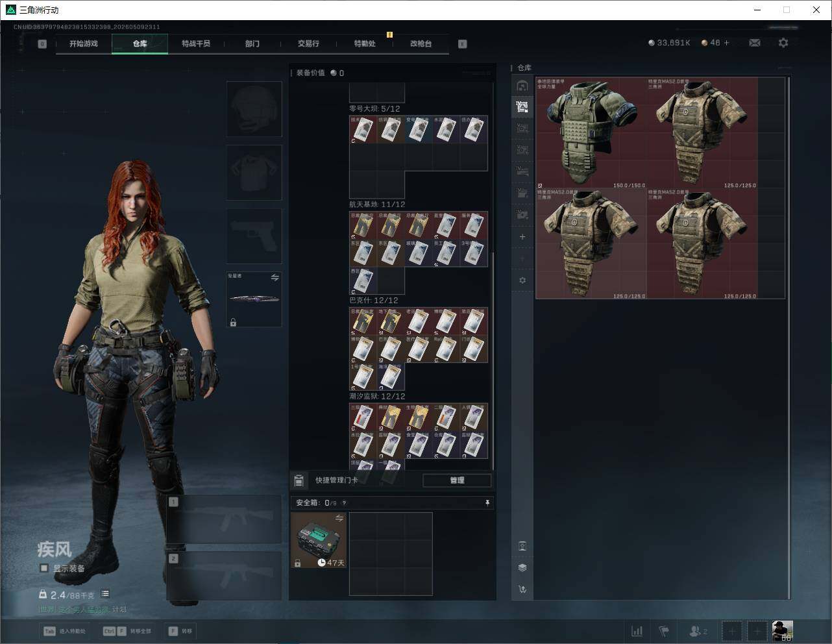Click the 零号大坝: 5/12 label
This screenshot has width=832, height=644.
coord(375,108)
